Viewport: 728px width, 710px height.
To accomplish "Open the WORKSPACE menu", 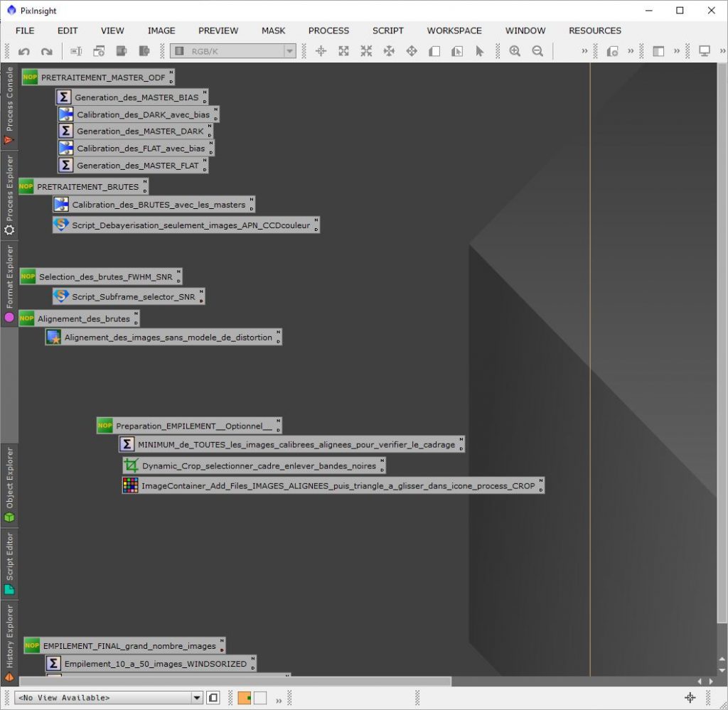I will click(454, 31).
